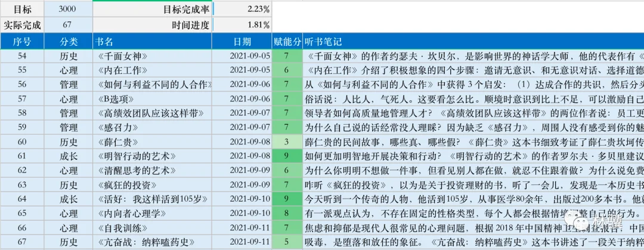Select serial number cell 54

tap(22, 56)
